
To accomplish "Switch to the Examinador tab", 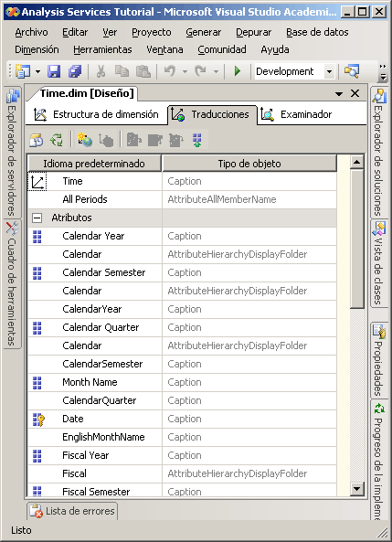I will pyautogui.click(x=297, y=114).
